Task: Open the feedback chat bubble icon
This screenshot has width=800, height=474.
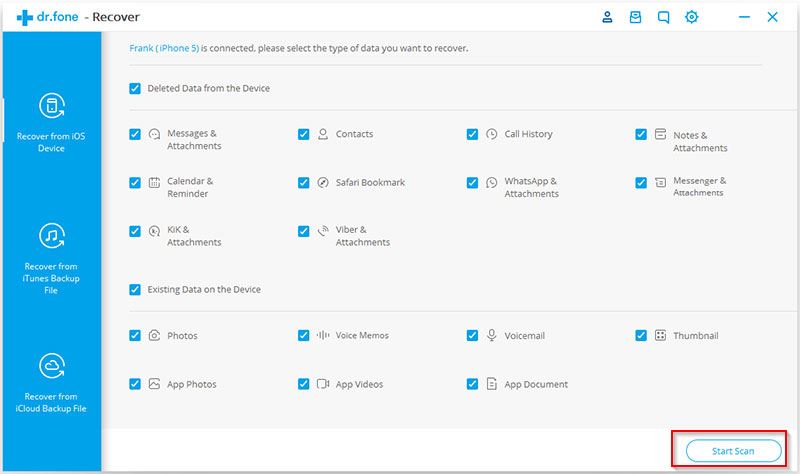Action: [663, 17]
